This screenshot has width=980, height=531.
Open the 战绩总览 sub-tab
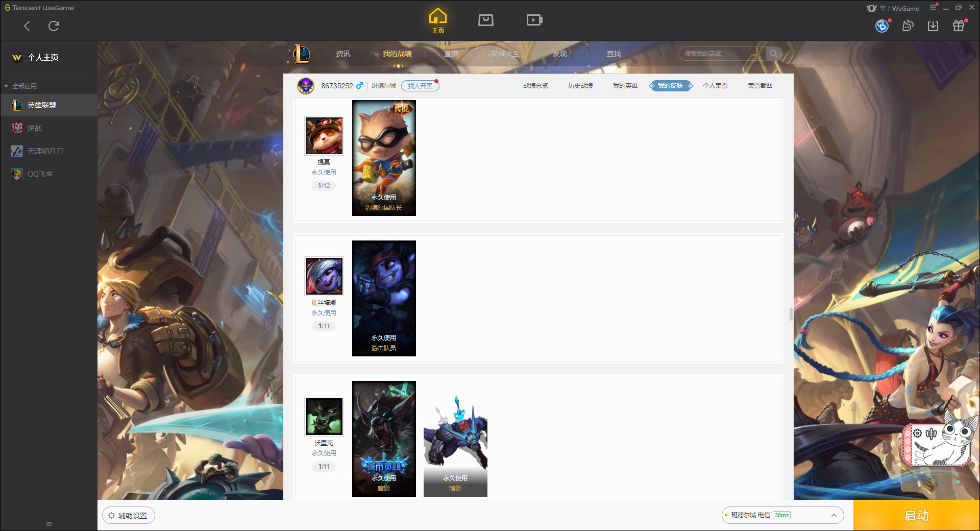(x=535, y=86)
